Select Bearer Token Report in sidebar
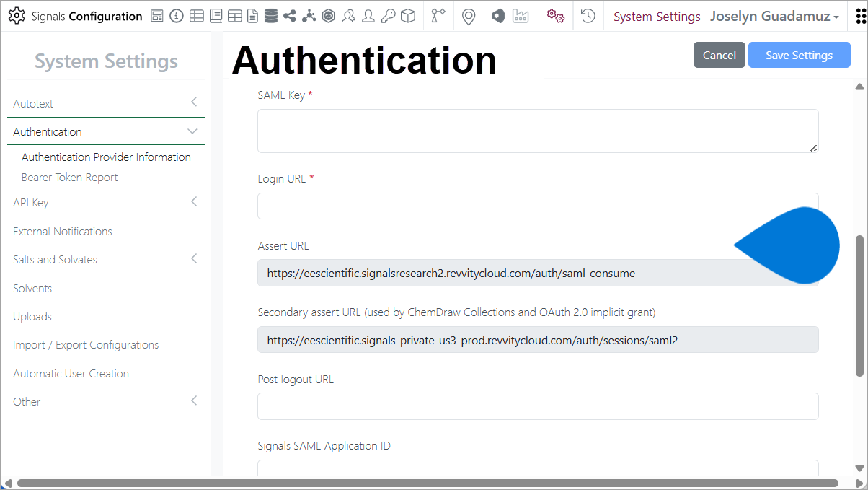This screenshot has height=490, width=868. click(x=70, y=178)
